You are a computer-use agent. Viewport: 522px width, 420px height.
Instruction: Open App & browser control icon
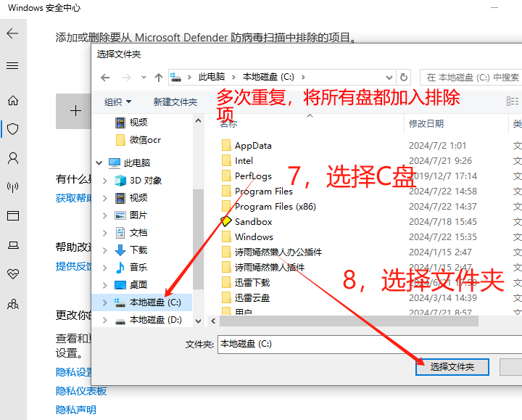pos(13,216)
